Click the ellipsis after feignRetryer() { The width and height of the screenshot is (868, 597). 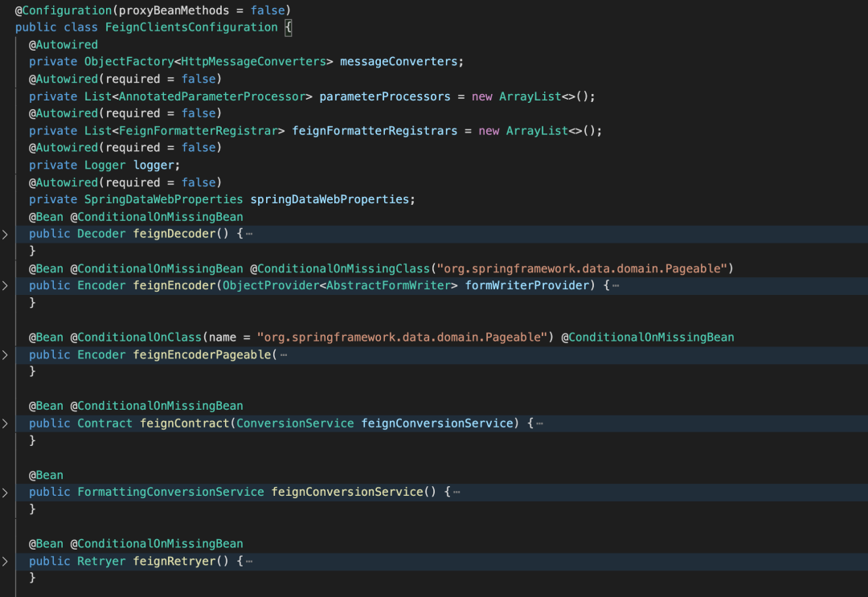249,561
